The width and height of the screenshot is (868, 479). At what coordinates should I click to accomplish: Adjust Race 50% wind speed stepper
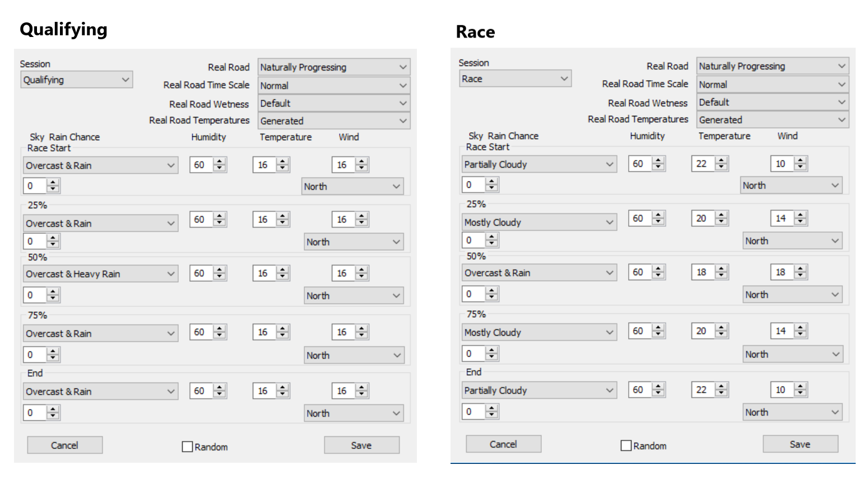801,272
